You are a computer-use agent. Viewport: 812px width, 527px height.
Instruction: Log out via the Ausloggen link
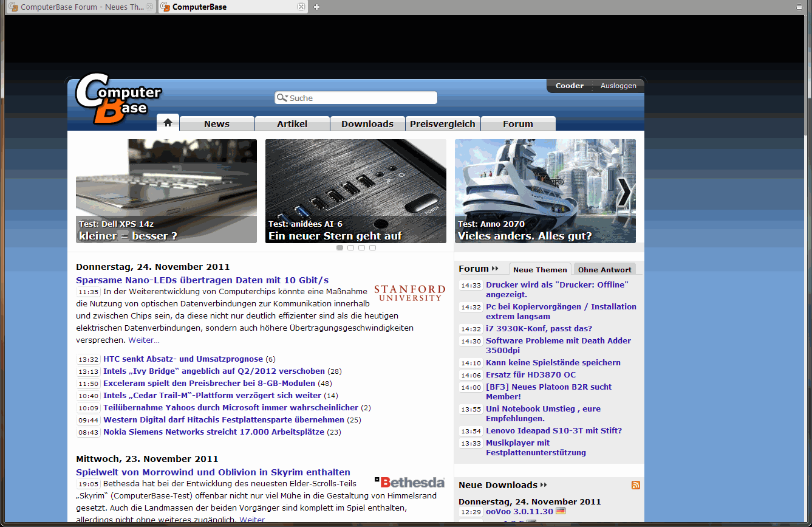point(618,86)
